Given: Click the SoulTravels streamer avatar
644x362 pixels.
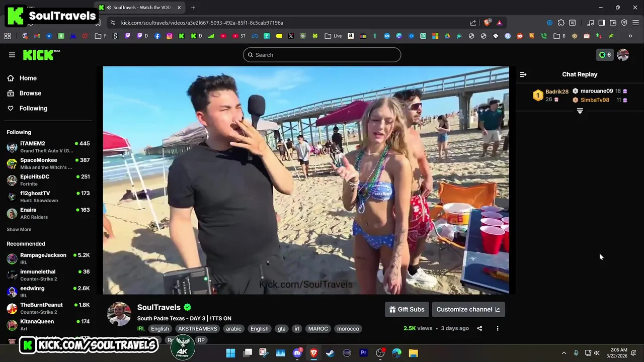Looking at the screenshot, I should click(x=119, y=314).
